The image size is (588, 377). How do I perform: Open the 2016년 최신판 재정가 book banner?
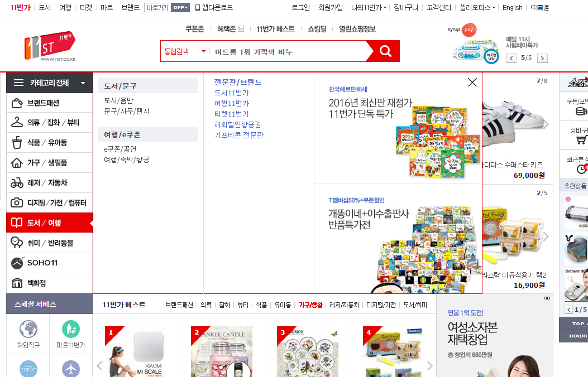click(x=398, y=128)
